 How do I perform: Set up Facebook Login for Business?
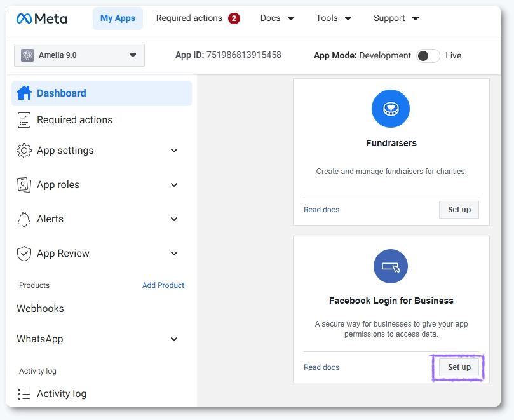[458, 367]
